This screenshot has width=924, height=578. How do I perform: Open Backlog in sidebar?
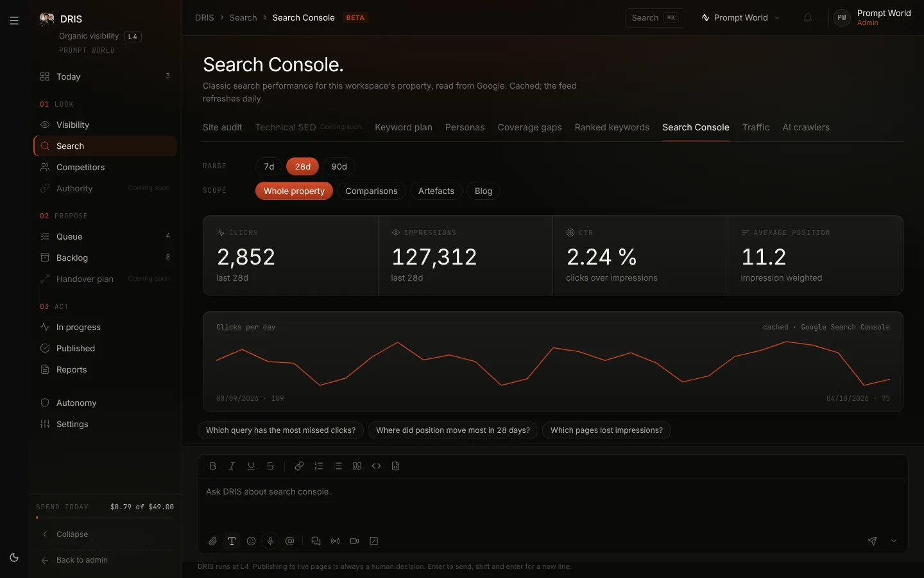tap(105, 258)
